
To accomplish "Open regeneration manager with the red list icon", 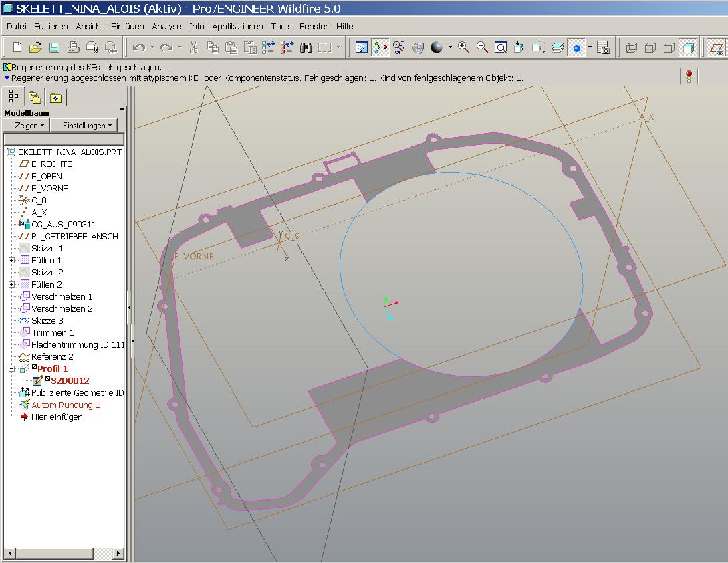I will 287,47.
